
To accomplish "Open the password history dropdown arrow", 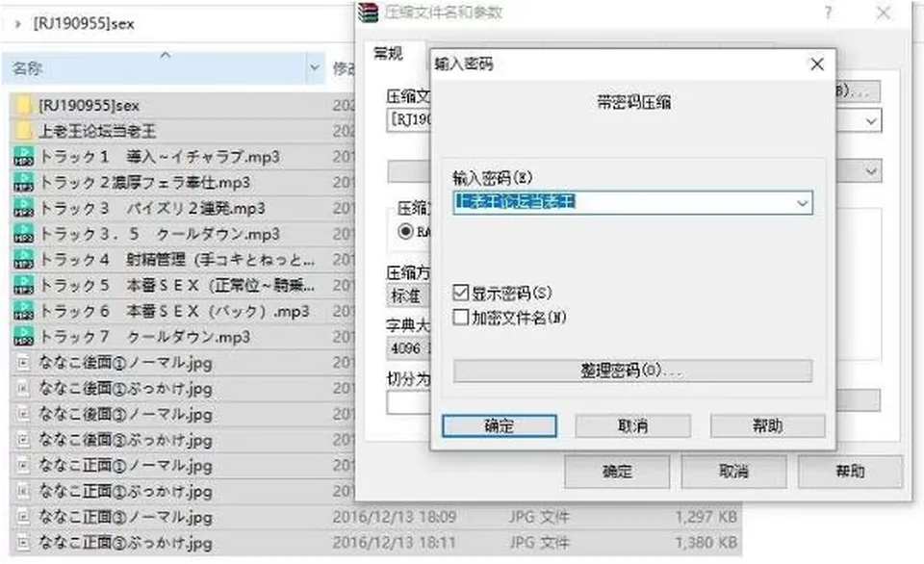I will click(802, 203).
